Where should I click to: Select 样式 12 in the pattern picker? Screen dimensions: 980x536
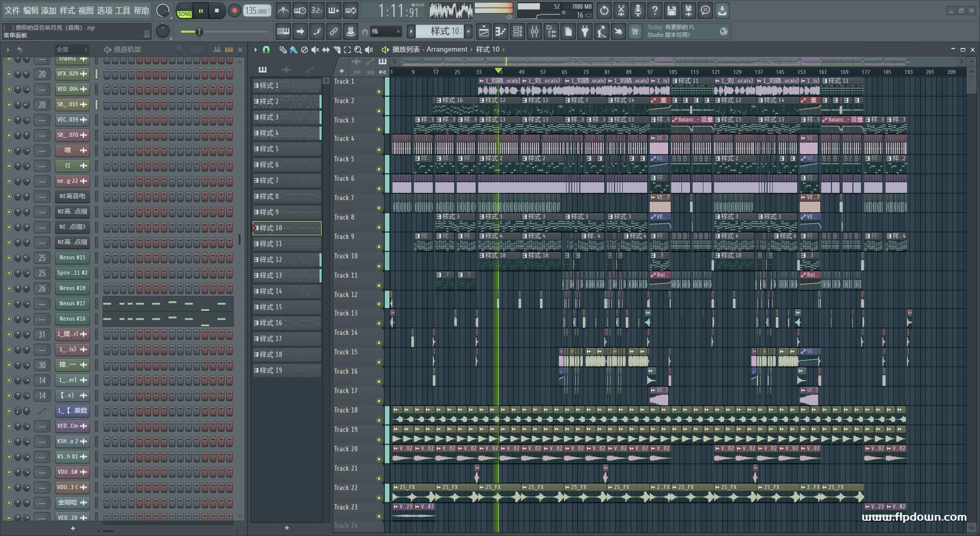point(287,259)
